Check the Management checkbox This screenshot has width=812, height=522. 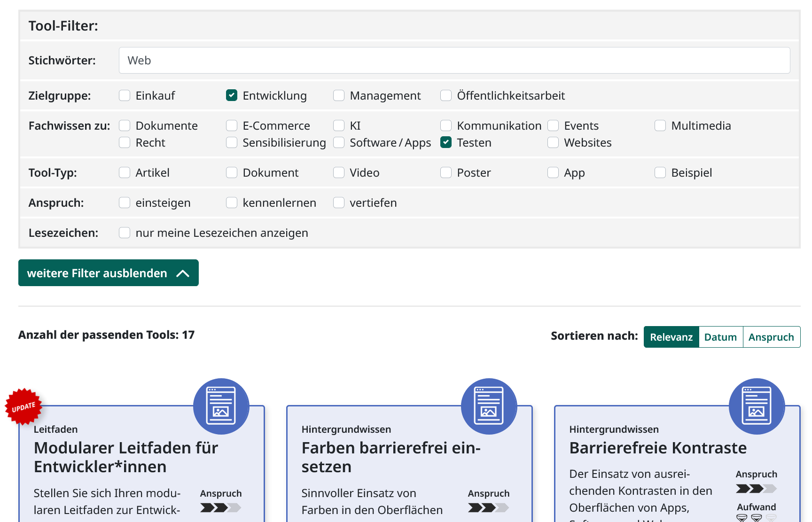click(x=339, y=95)
